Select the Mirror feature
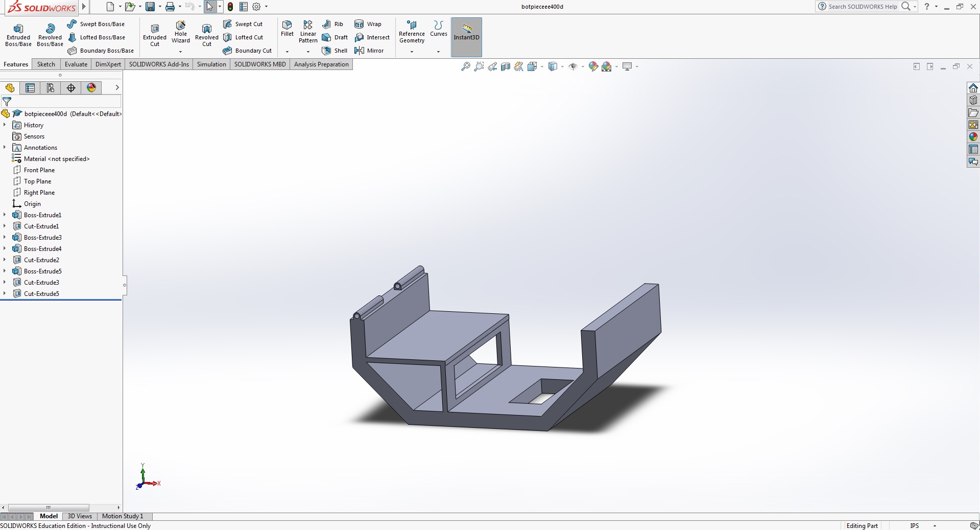The width and height of the screenshot is (980, 530). pos(369,51)
